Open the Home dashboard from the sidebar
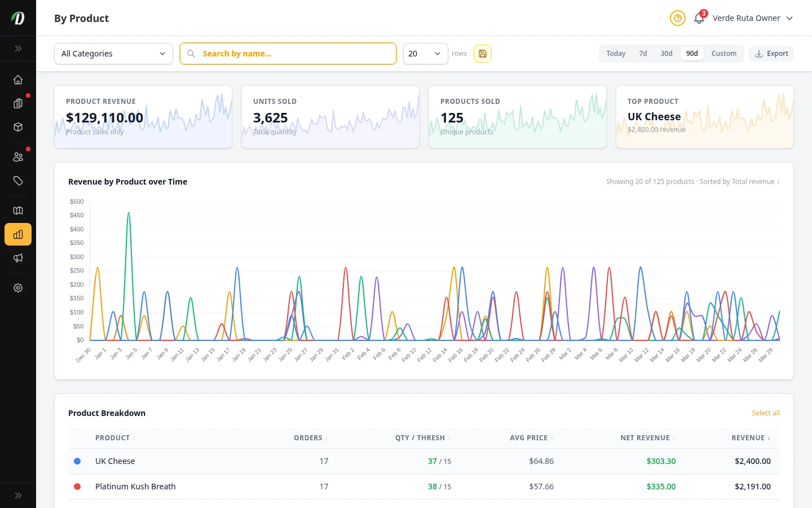 click(18, 80)
